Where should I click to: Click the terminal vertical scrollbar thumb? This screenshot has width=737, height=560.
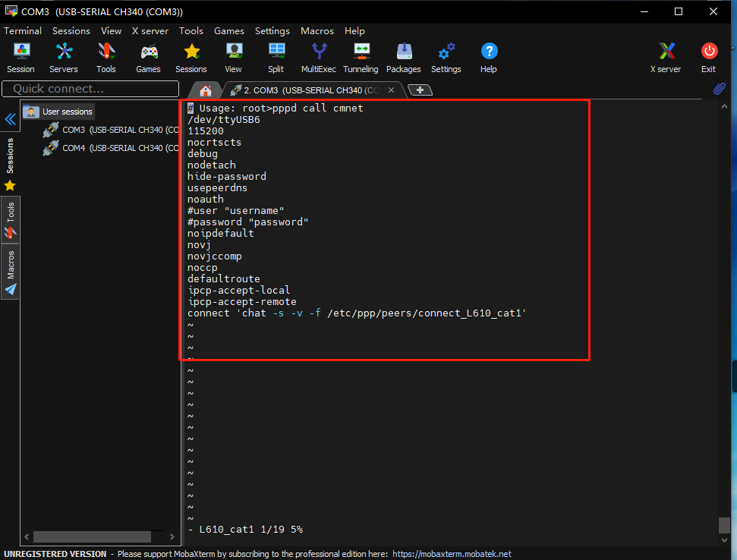(x=724, y=525)
